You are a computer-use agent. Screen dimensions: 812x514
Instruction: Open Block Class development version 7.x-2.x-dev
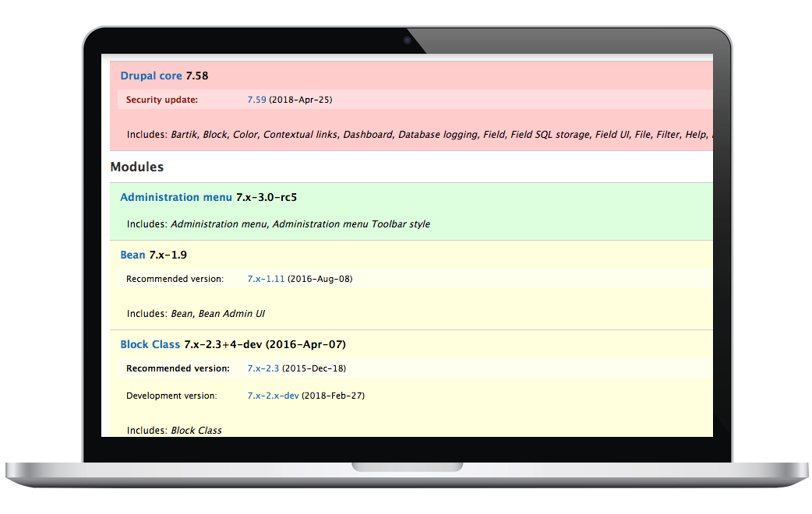pos(273,396)
